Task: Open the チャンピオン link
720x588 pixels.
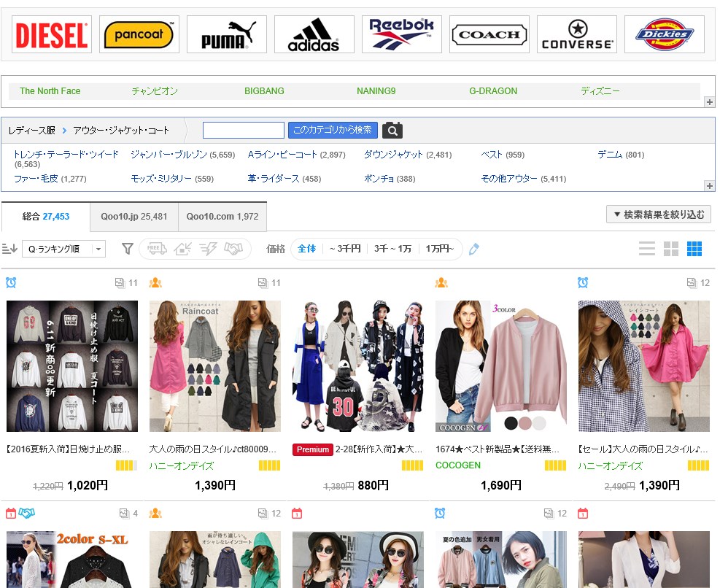Action: click(155, 91)
